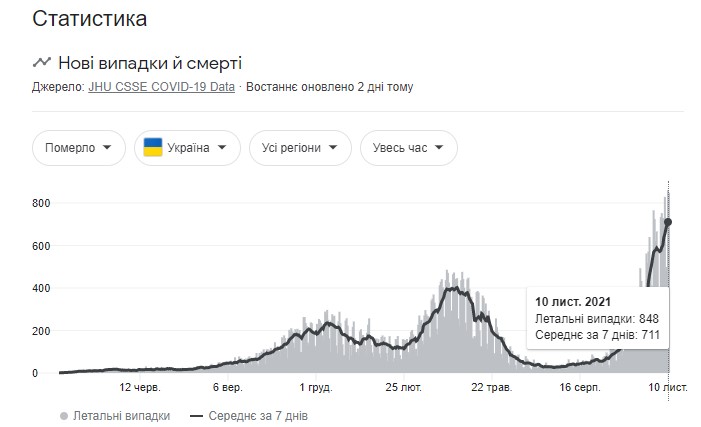
Task: Open the Померло metric dropdown
Action: 79,148
